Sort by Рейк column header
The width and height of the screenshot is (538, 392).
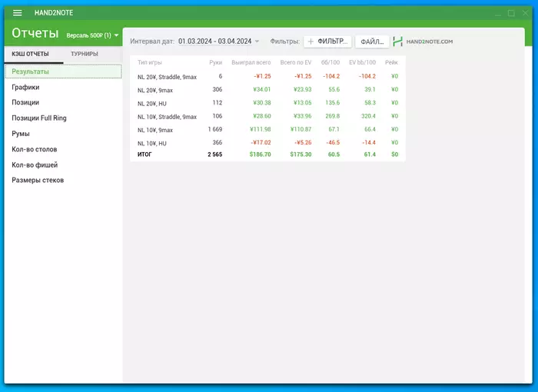tap(391, 62)
